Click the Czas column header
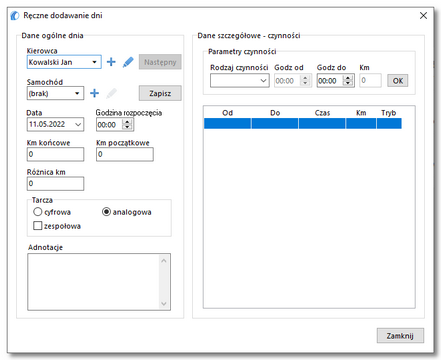This screenshot has width=441, height=360. 322,113
